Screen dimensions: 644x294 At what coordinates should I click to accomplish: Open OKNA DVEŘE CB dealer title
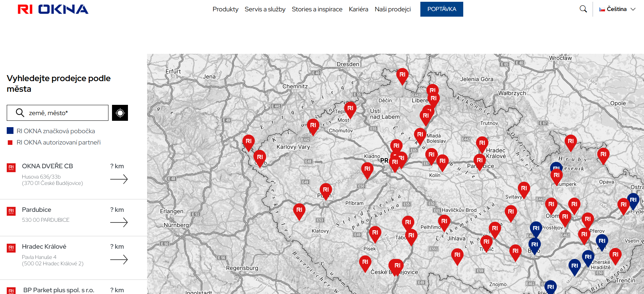tap(47, 166)
